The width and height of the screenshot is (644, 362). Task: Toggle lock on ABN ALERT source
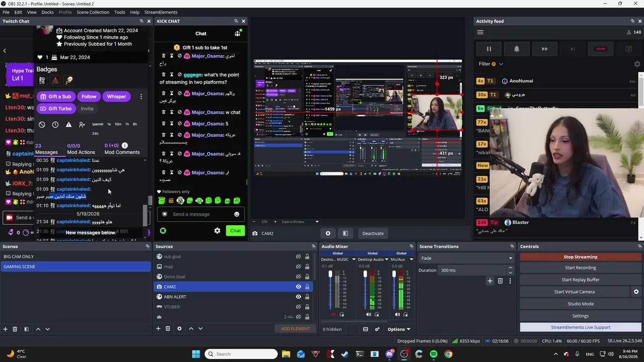tap(307, 297)
